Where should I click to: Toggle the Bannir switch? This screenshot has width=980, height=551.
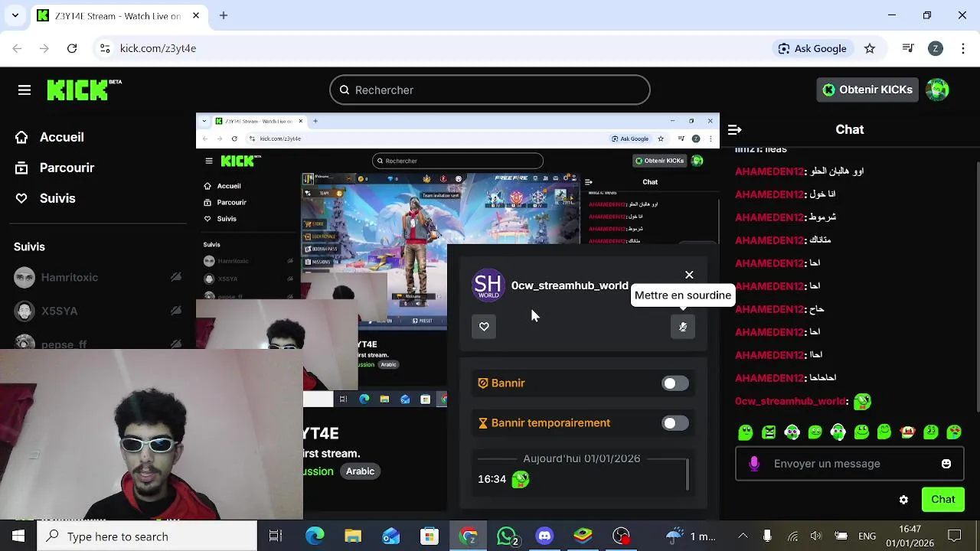[675, 383]
